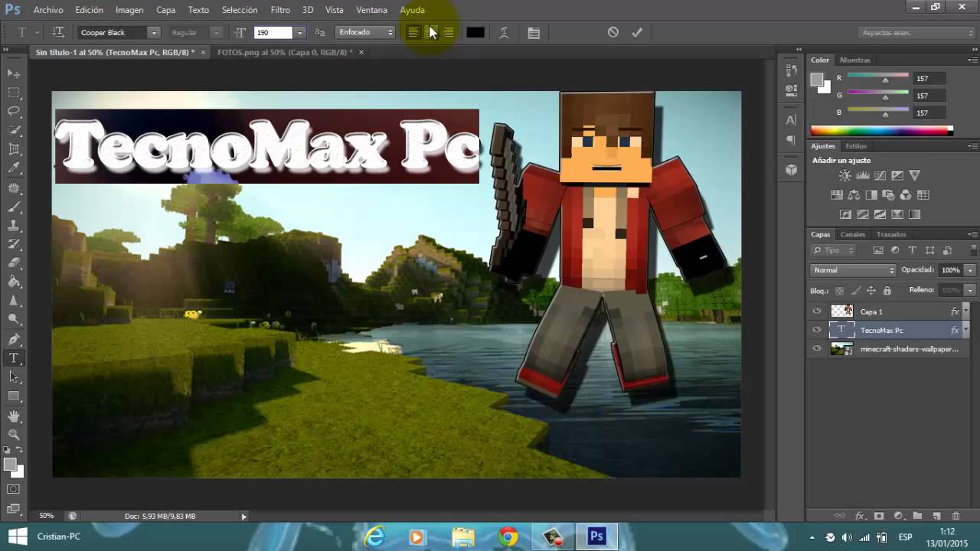Hide the minecraft-shaders-wallpaper layer
This screenshot has height=551, width=980.
click(817, 349)
